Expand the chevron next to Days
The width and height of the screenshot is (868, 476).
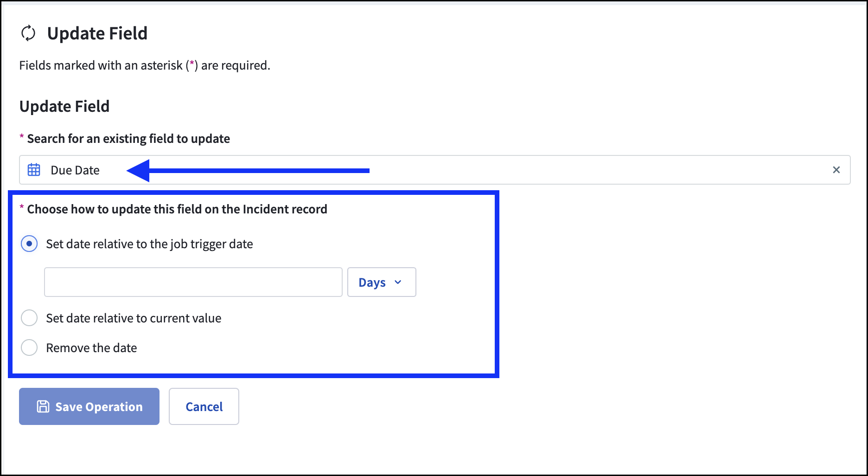point(398,282)
